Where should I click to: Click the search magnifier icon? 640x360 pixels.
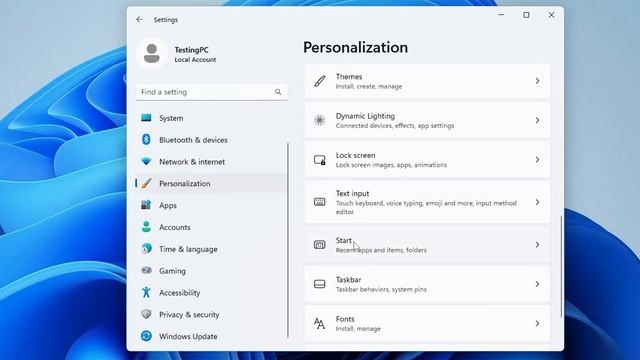278,92
